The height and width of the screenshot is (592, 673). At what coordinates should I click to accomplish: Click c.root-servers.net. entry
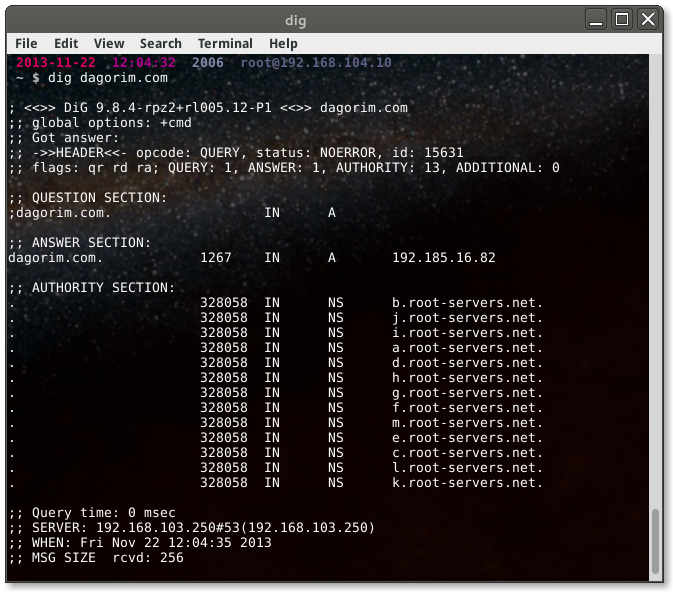tap(467, 453)
